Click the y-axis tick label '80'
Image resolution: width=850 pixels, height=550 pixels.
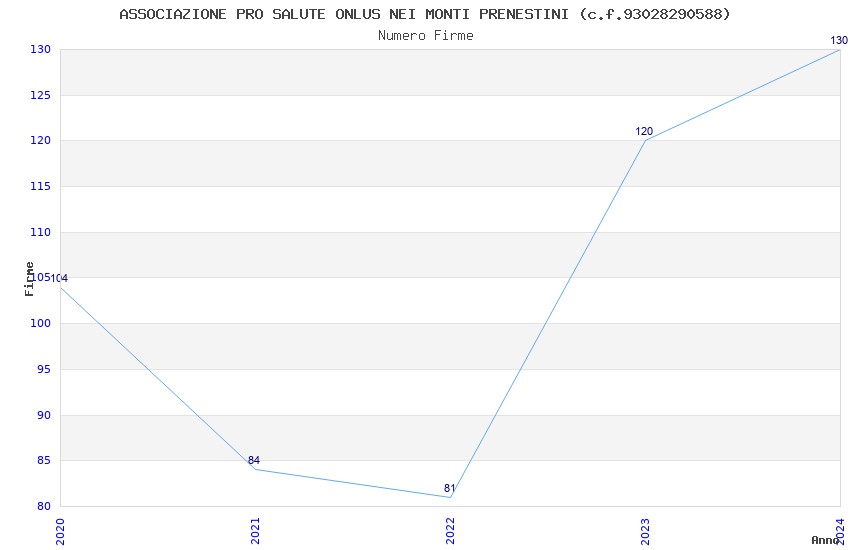coord(44,507)
